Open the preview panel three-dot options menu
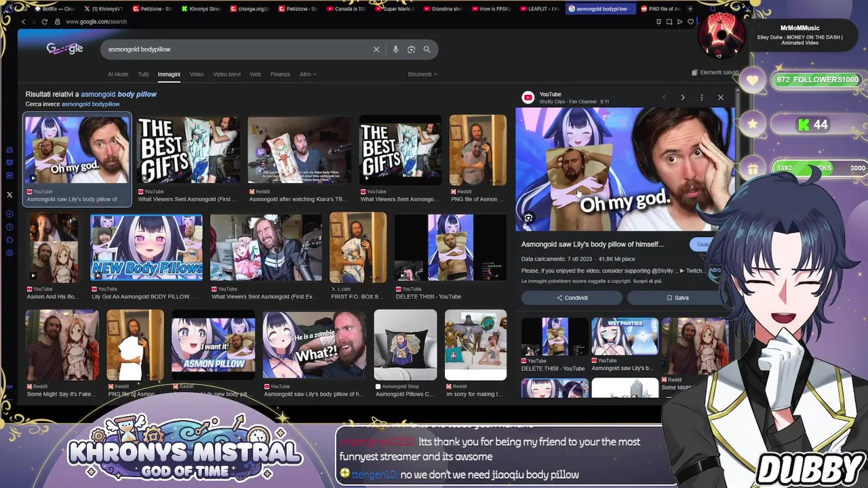This screenshot has height=488, width=868. (x=702, y=98)
